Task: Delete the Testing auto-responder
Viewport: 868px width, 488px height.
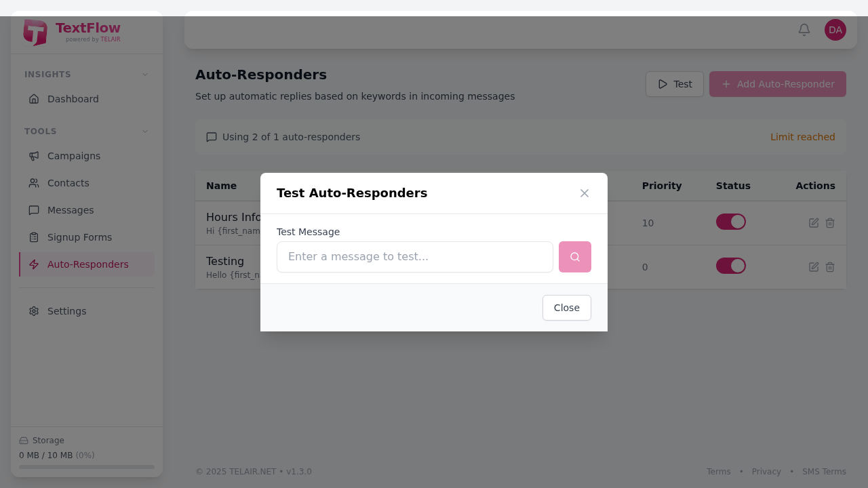Action: (829, 267)
